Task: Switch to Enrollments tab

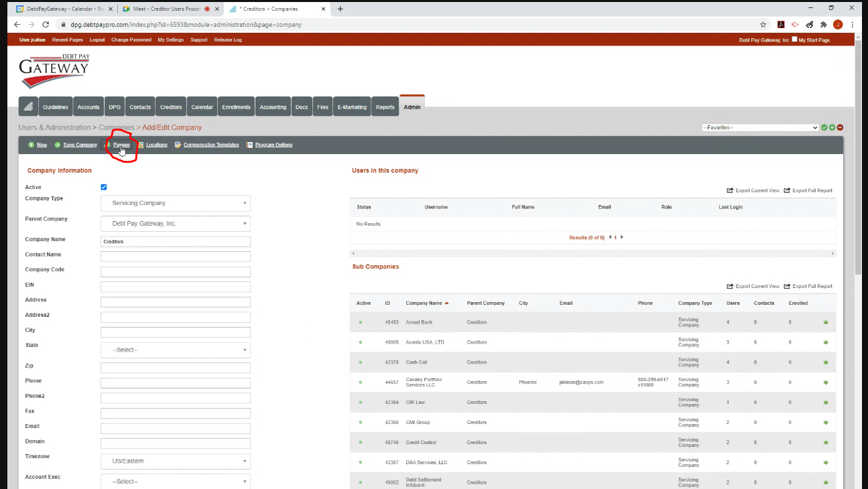Action: 236,107
